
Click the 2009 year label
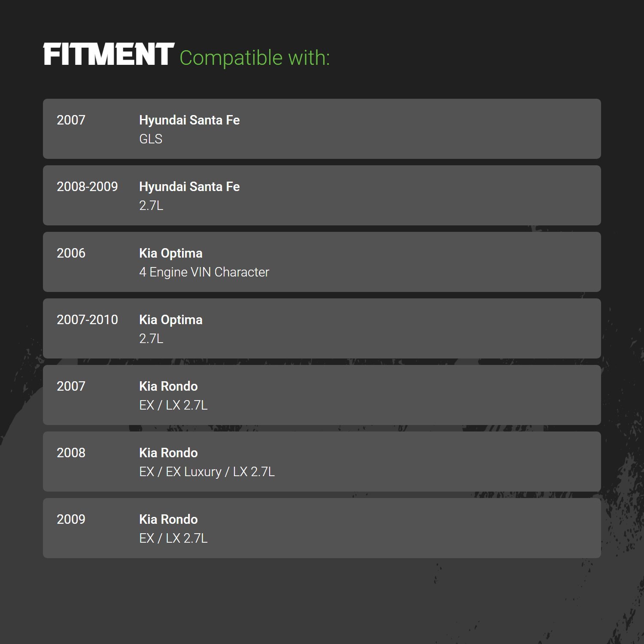tap(71, 519)
